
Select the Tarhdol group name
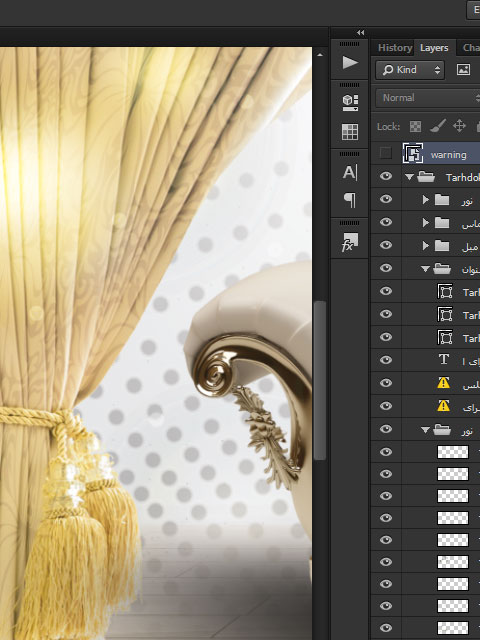463,178
